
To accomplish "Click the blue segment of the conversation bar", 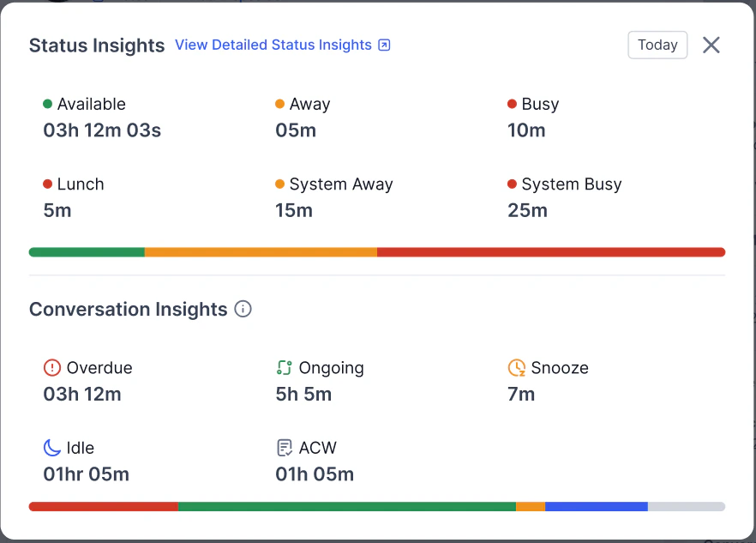I will [x=596, y=506].
